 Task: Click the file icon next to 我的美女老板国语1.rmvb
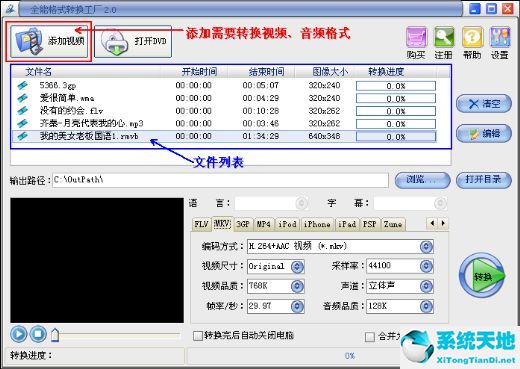(22, 136)
